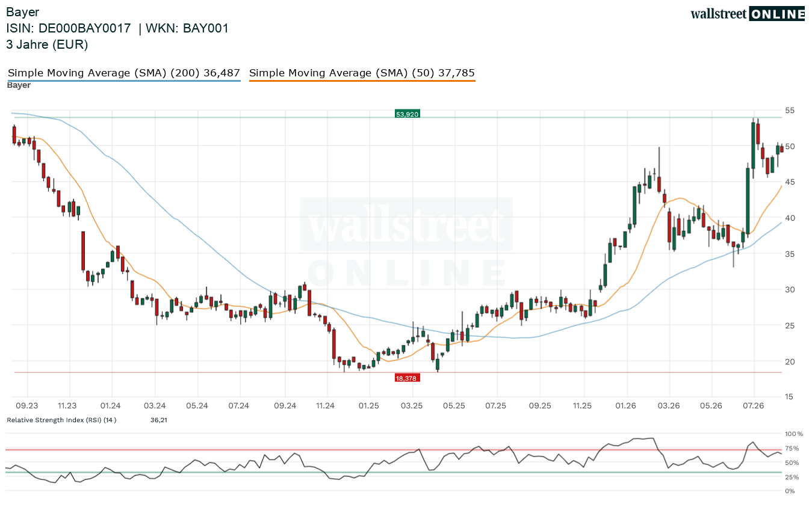Click the 09.24 date axis label
This screenshot has height=507, width=812.
[x=285, y=405]
